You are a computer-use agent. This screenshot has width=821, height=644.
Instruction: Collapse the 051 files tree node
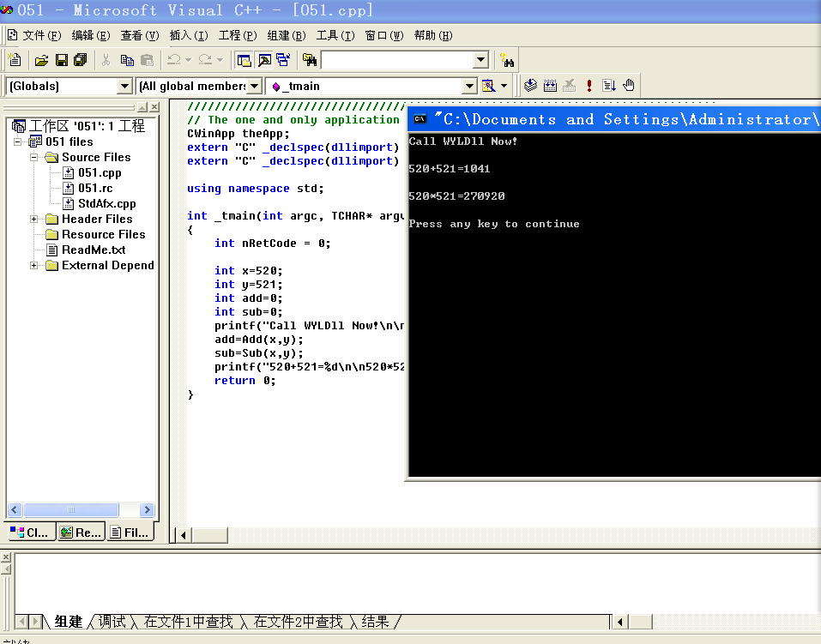pos(17,141)
